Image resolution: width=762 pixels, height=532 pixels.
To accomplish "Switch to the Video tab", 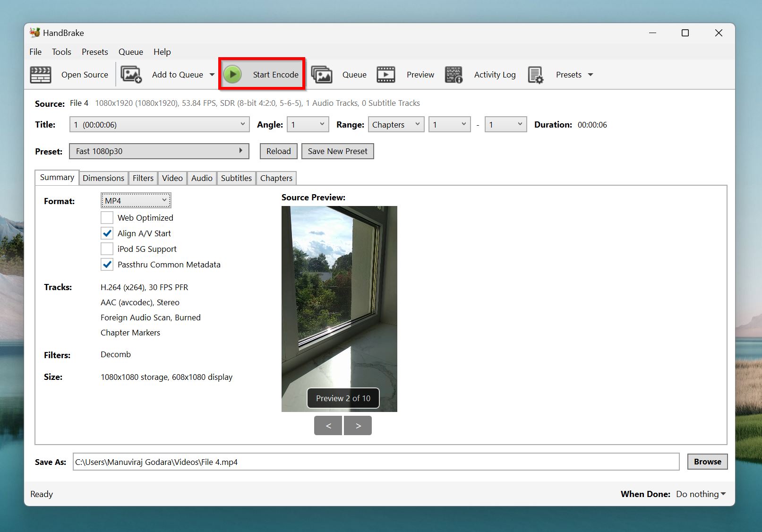I will 172,178.
